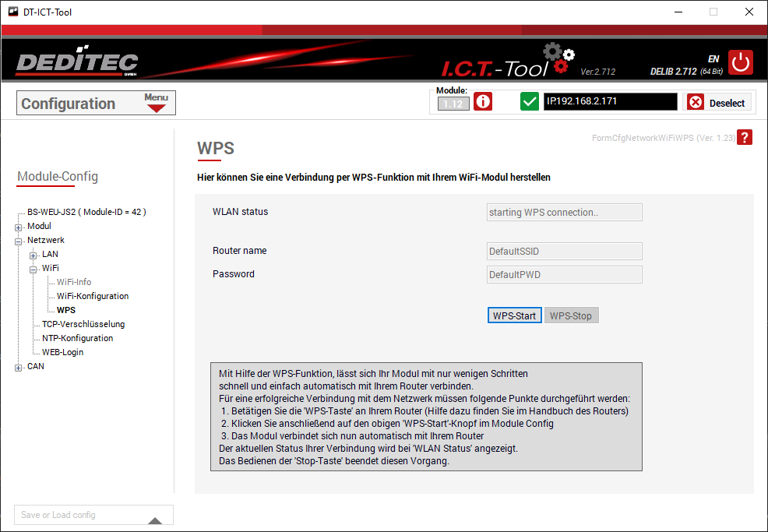Open the WEB-Login tree entry

pyautogui.click(x=62, y=352)
